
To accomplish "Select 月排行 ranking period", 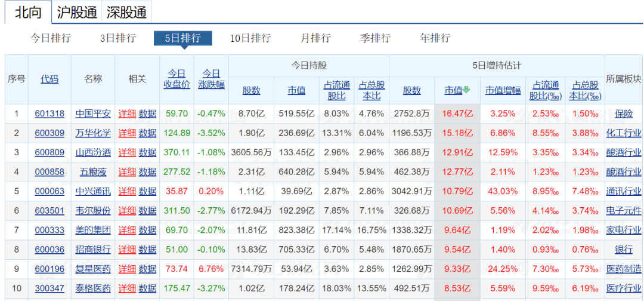I will [x=315, y=38].
